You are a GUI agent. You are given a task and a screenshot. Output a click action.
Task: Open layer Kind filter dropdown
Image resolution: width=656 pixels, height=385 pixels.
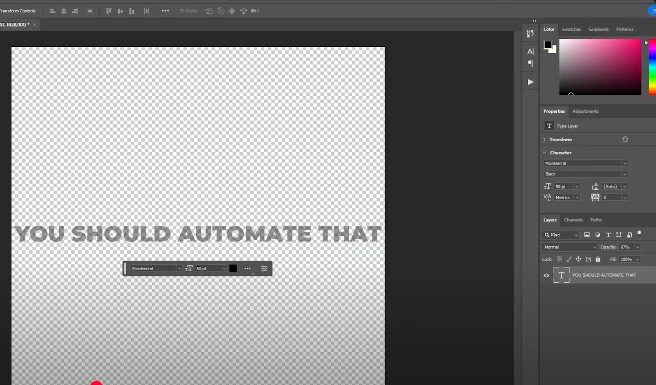(x=561, y=235)
